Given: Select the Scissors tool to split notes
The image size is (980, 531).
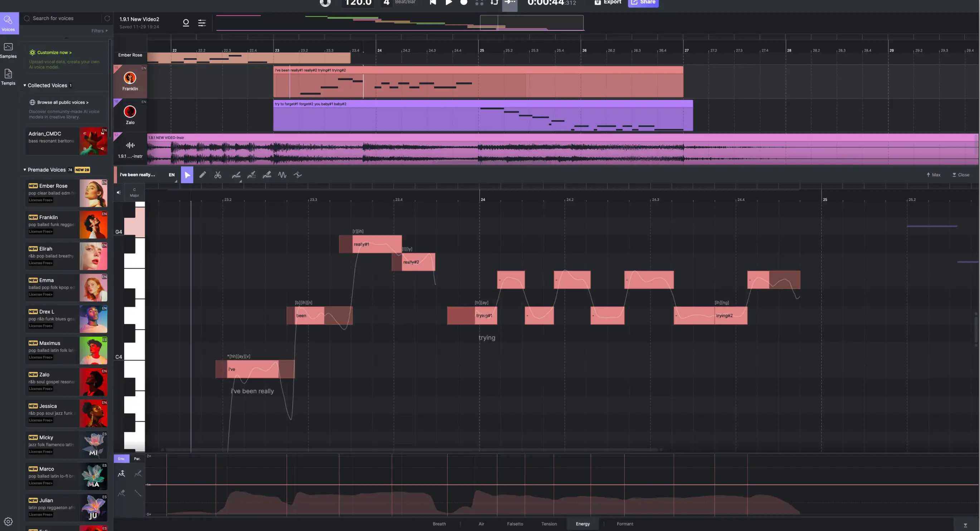Looking at the screenshot, I should [x=218, y=174].
